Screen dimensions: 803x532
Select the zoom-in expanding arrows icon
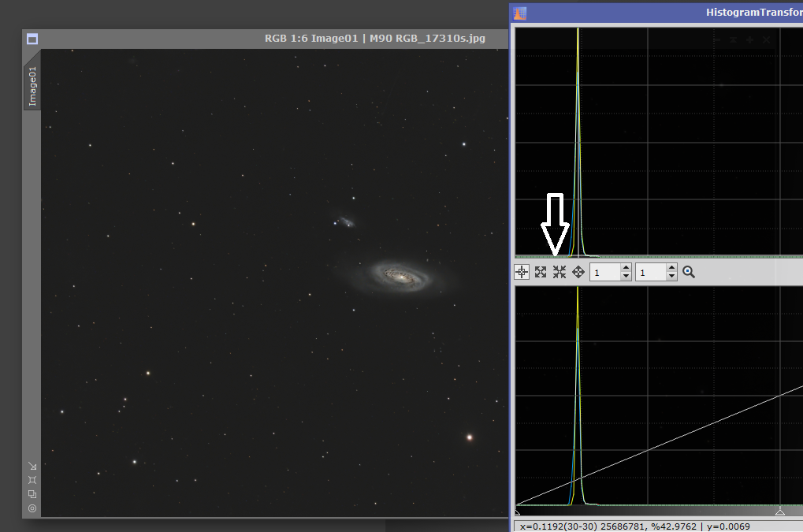pos(541,272)
